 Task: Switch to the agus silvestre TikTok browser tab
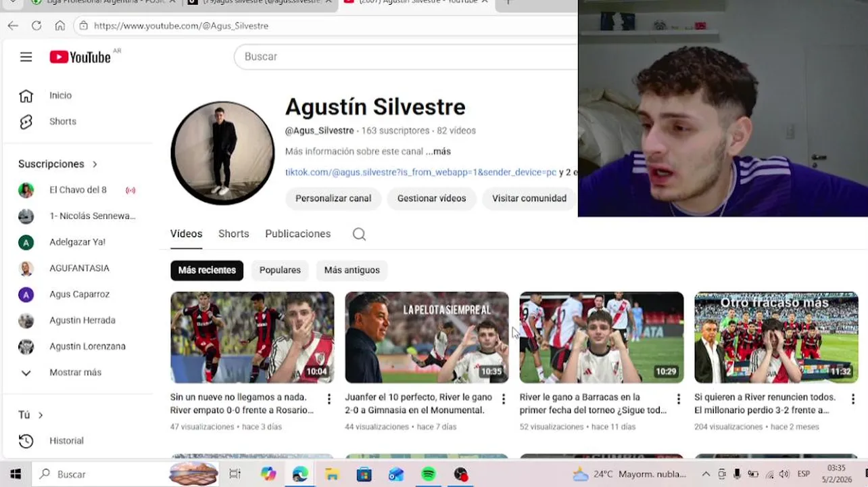tap(260, 3)
